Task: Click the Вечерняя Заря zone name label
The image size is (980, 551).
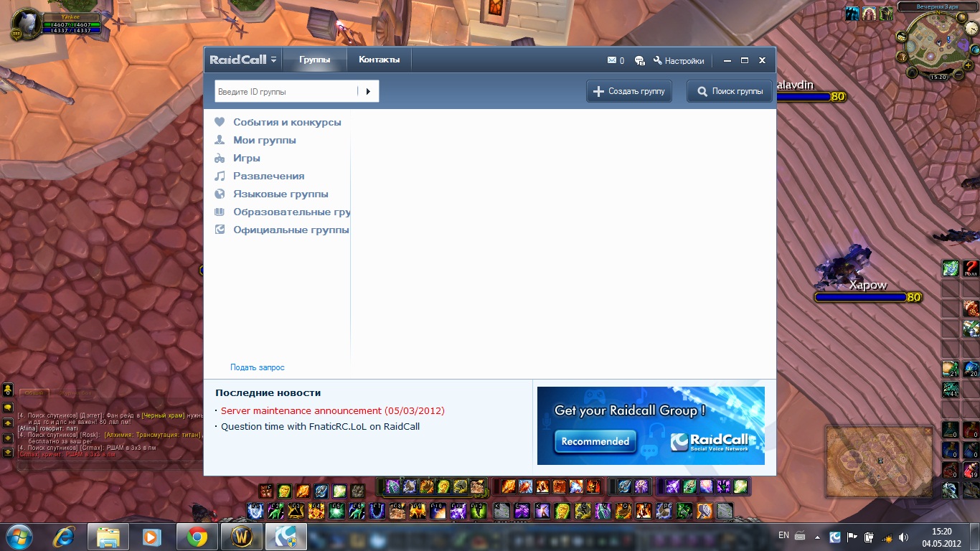Action: click(x=937, y=7)
